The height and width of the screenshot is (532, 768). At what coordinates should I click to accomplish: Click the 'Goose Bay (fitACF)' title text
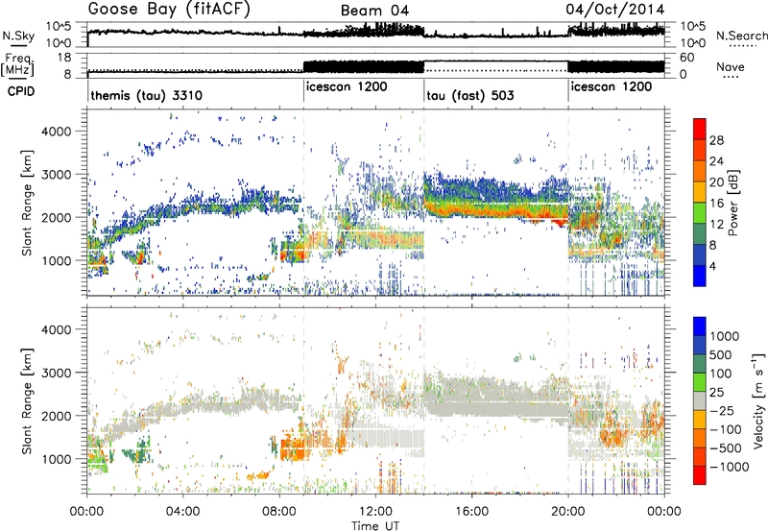click(169, 10)
